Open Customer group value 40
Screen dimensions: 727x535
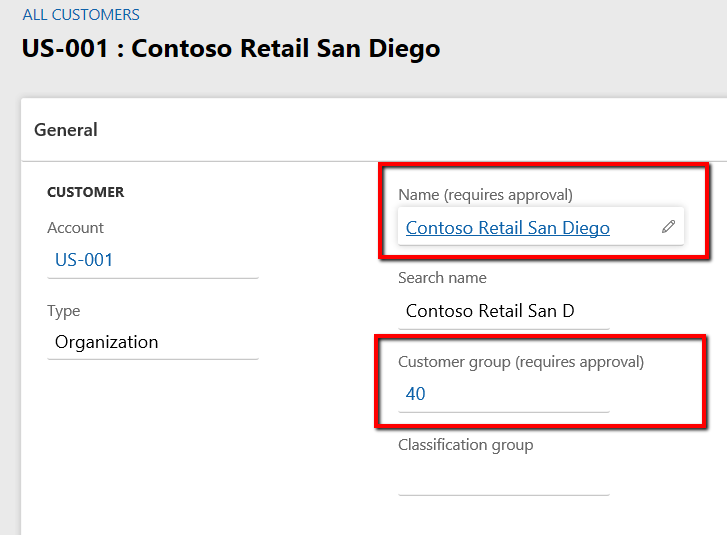click(415, 394)
